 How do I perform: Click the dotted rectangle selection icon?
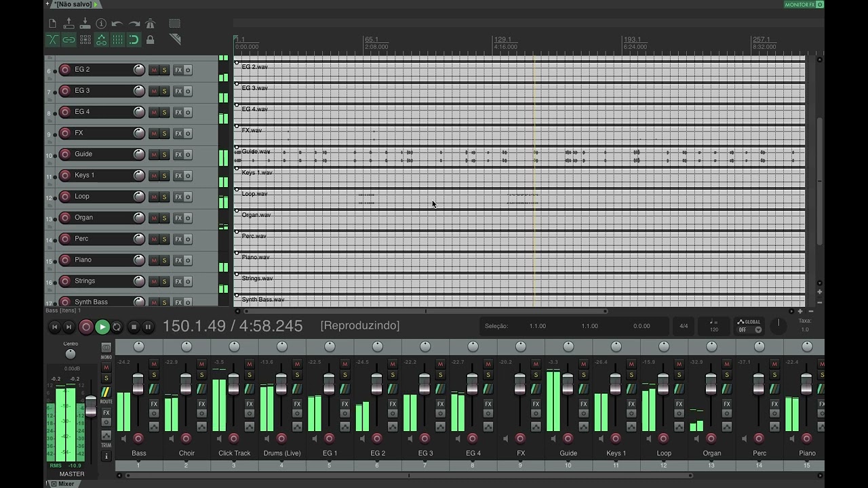pyautogui.click(x=174, y=24)
